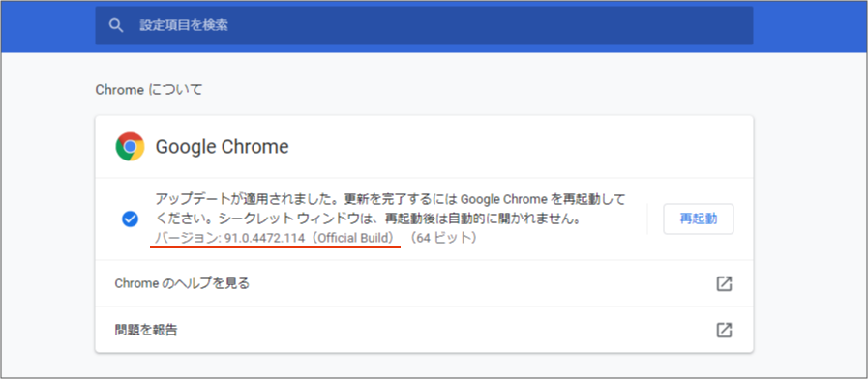Click the magnifier icon in the search bar
This screenshot has width=868, height=379.
116,25
